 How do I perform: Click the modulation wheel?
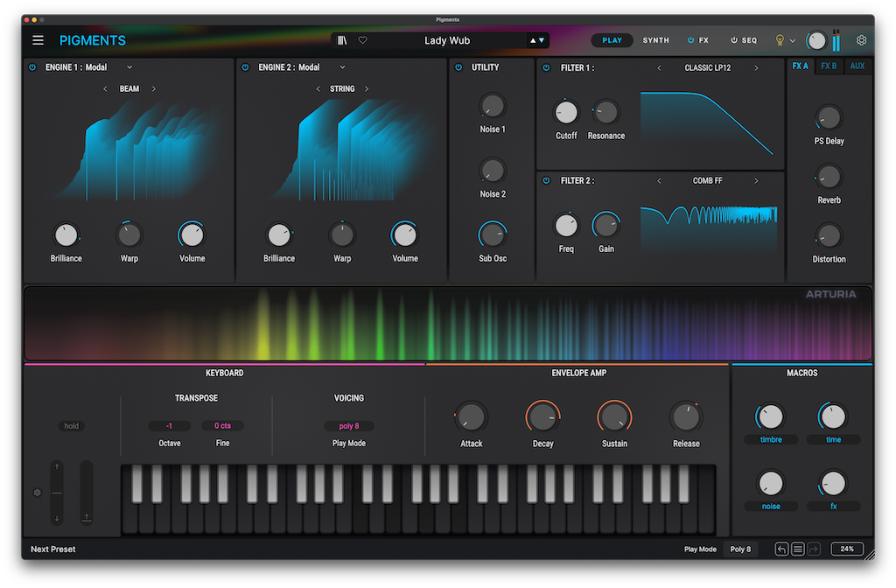[87, 493]
